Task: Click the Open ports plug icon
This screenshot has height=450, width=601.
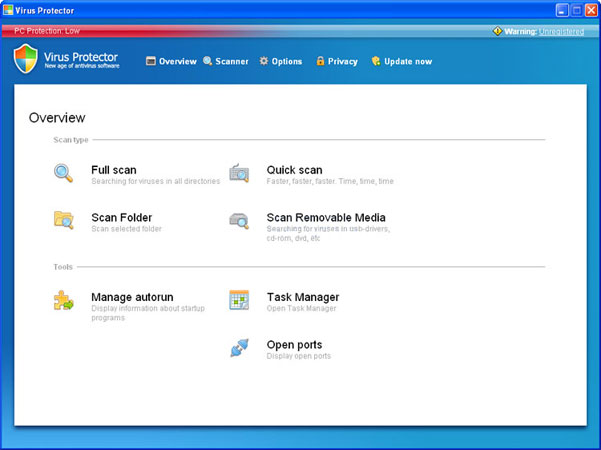Action: [x=240, y=348]
